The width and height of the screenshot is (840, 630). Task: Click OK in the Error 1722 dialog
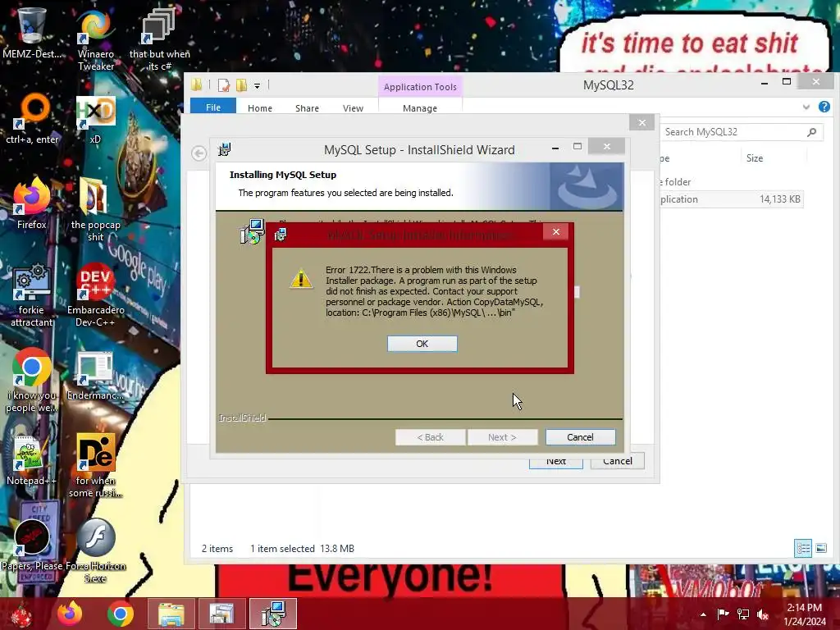coord(422,344)
